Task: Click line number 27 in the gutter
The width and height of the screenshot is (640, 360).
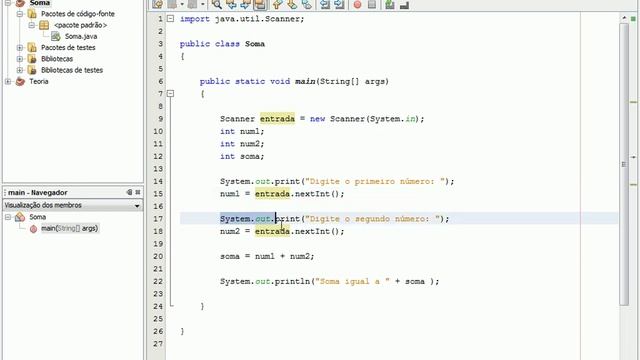Action: point(158,344)
